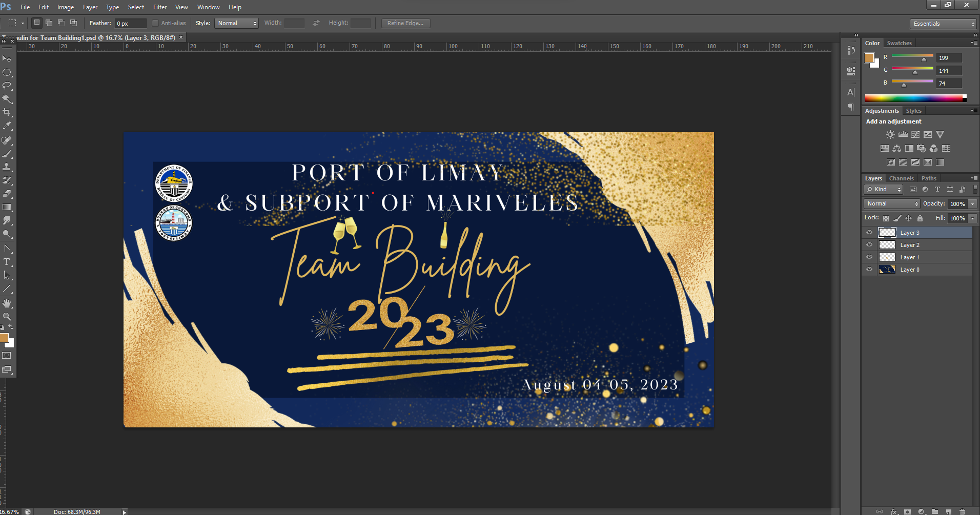Select the Crop tool

click(x=7, y=112)
